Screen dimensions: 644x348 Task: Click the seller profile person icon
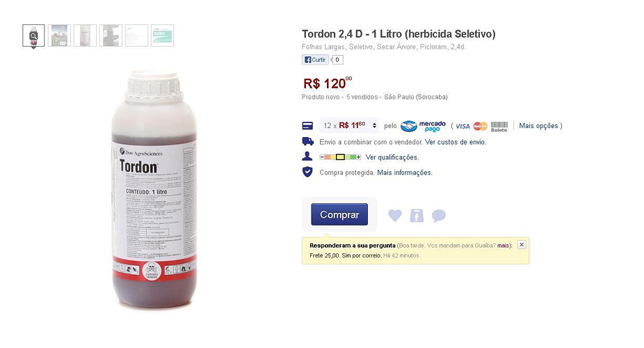click(307, 157)
